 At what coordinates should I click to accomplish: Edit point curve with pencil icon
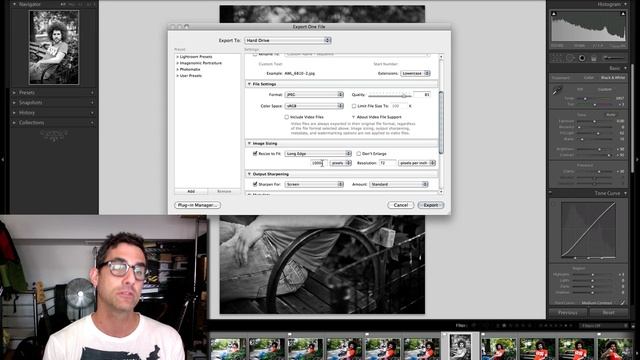(x=622, y=302)
